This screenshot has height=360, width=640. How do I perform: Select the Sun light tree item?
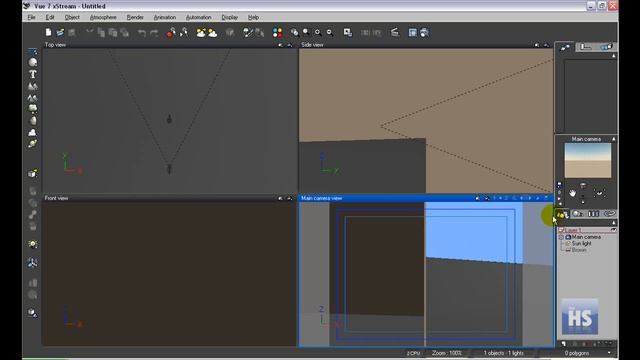(x=582, y=243)
